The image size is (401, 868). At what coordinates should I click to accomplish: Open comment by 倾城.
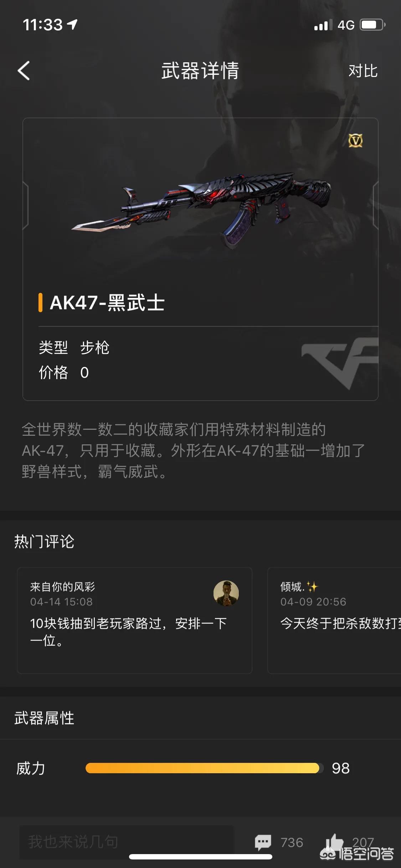tap(334, 620)
